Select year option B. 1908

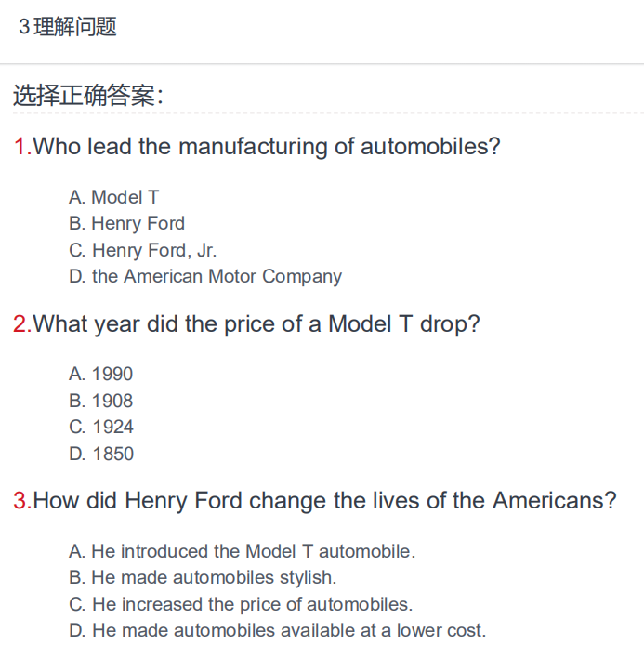tap(100, 401)
